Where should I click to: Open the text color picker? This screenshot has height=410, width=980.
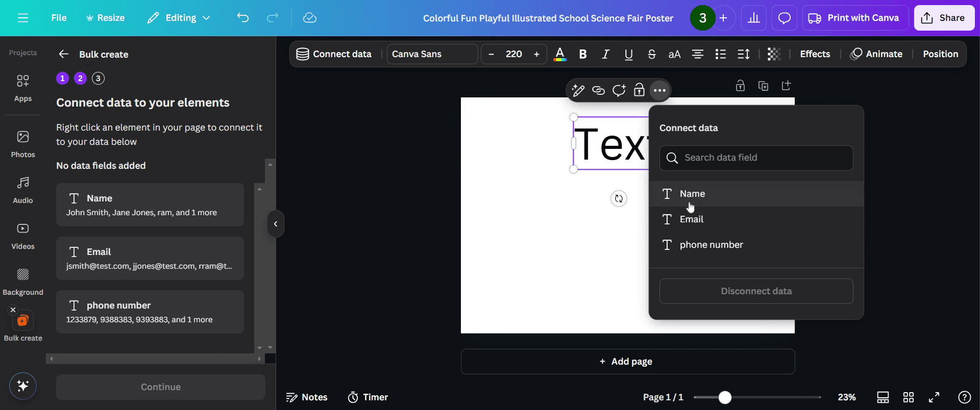(x=560, y=54)
